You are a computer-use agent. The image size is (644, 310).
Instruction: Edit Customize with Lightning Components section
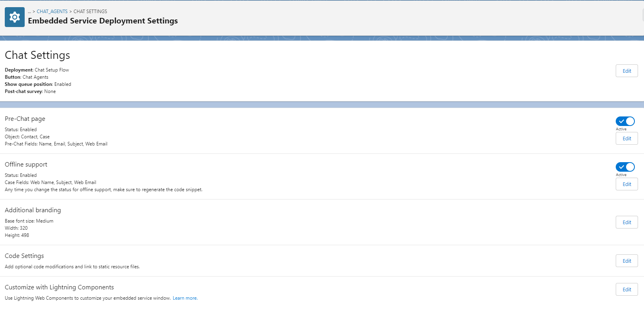click(626, 289)
